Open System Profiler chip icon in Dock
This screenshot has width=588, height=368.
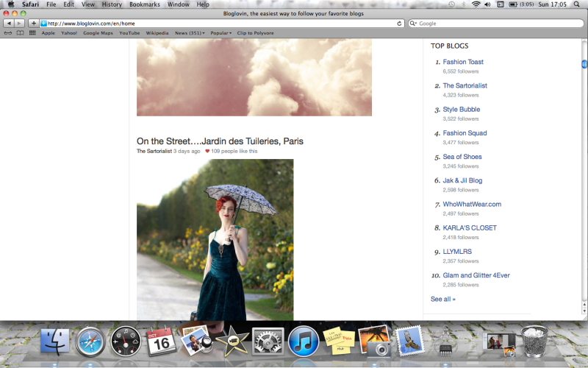(x=445, y=341)
